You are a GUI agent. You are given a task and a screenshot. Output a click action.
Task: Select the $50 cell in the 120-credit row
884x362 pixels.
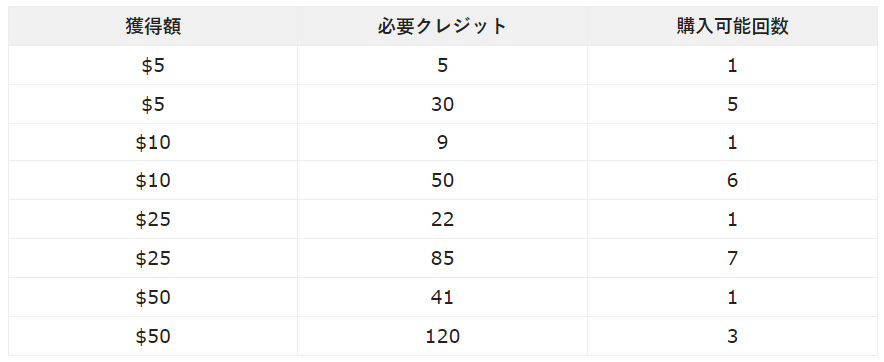[x=153, y=337]
